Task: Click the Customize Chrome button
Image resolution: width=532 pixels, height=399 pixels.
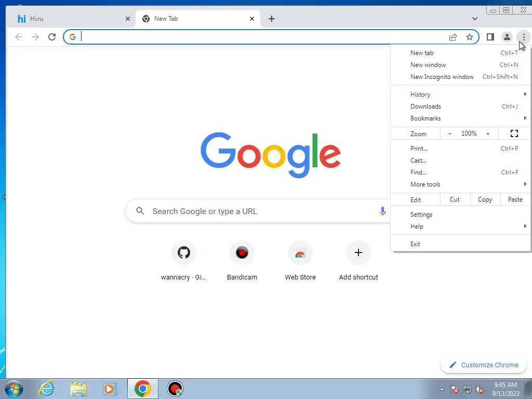Action: pyautogui.click(x=484, y=365)
